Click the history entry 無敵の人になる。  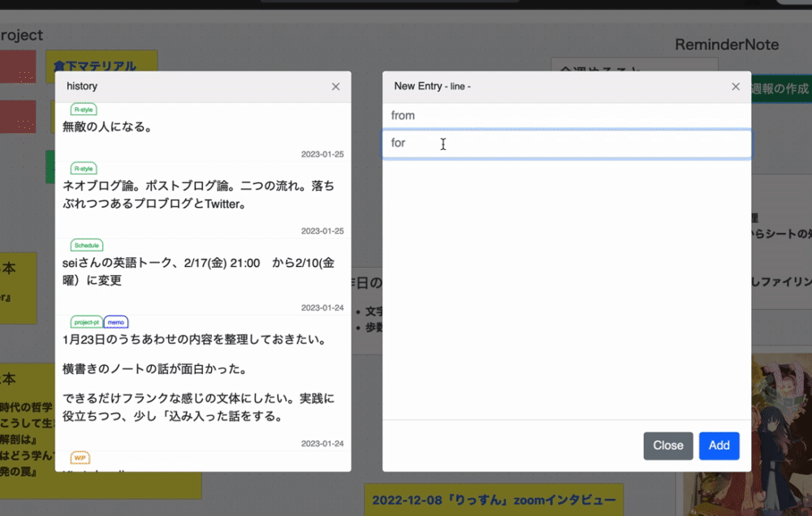point(106,126)
